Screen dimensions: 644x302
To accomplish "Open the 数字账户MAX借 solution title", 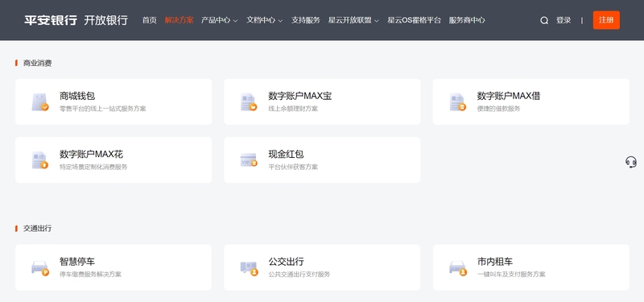I will (509, 96).
